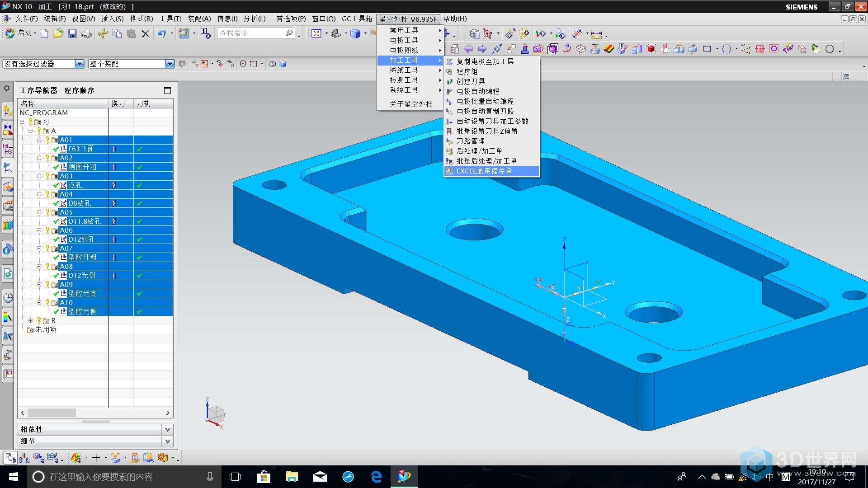868x488 pixels.
Task: Click the New file icon
Action: point(44,33)
